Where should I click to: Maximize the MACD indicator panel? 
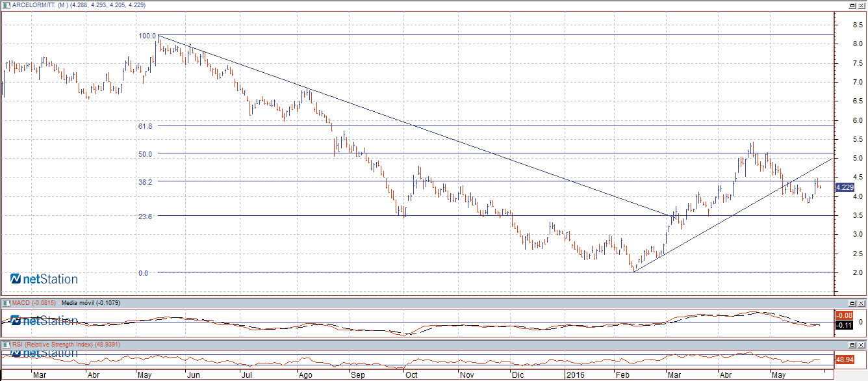point(852,303)
